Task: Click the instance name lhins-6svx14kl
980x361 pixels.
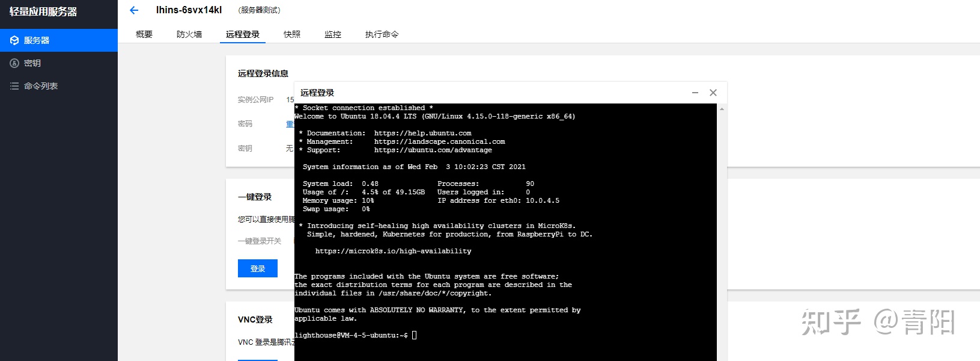Action: click(x=189, y=10)
